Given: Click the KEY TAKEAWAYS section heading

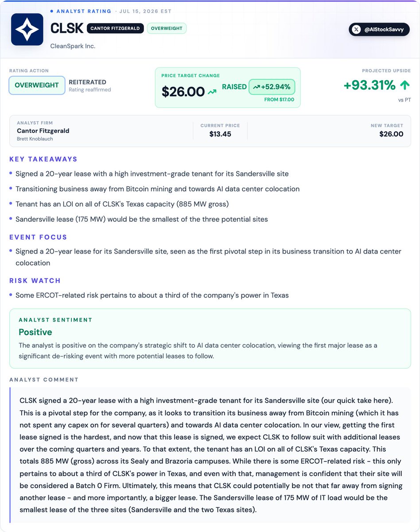Looking at the screenshot, I should click(x=43, y=159).
